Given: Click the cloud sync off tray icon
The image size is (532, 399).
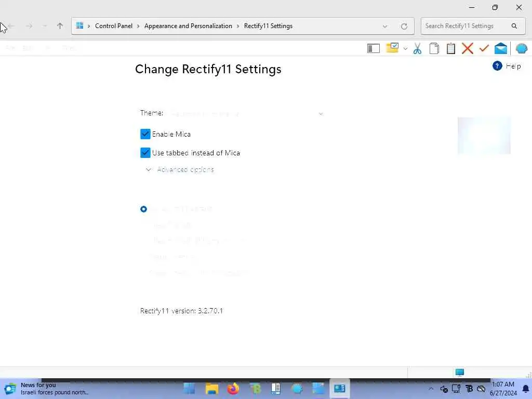Looking at the screenshot, I should pyautogui.click(x=481, y=389).
